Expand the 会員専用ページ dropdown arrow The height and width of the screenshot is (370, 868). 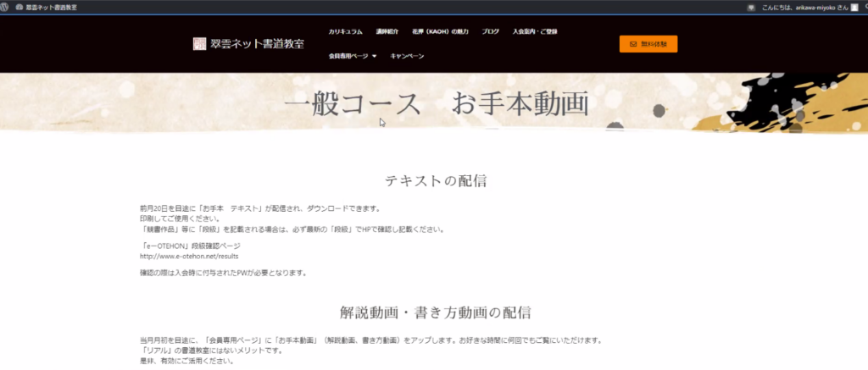374,57
